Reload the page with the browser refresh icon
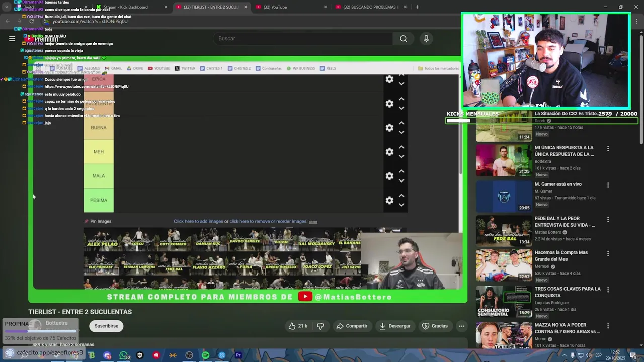 tap(32, 21)
